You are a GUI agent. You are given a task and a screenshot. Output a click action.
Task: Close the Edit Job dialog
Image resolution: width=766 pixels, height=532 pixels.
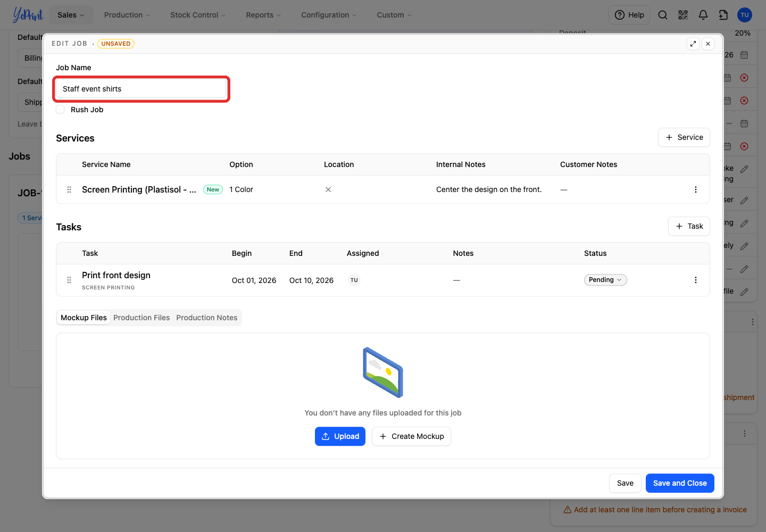[708, 44]
